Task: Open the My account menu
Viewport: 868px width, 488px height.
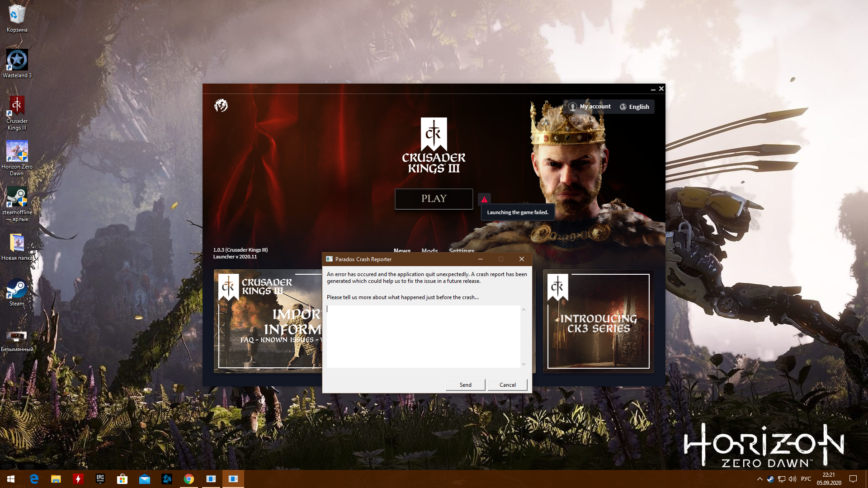Action: coord(590,107)
